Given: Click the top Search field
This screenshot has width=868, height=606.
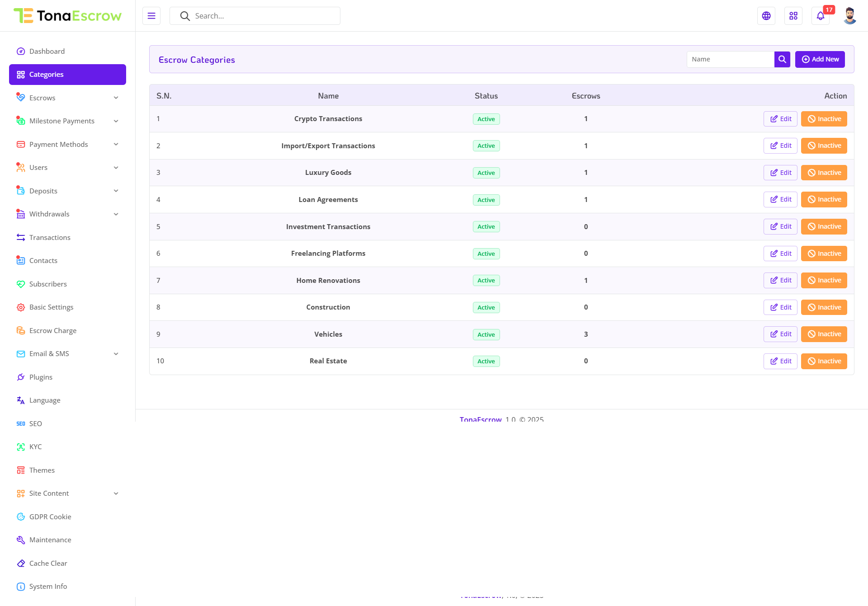Looking at the screenshot, I should pos(262,16).
